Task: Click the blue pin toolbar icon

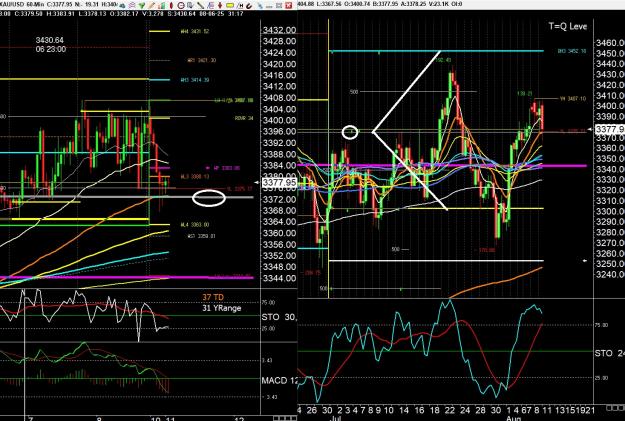Action: tap(260, 6)
